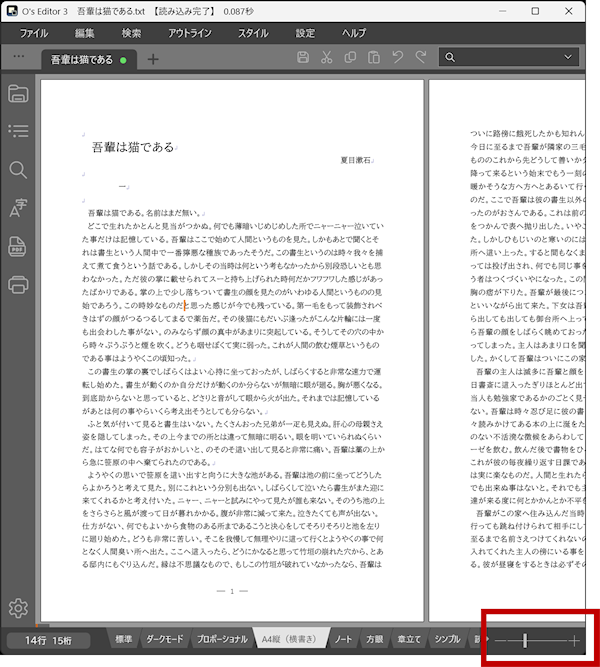Switch to the 標準 style tab

[x=123, y=639]
